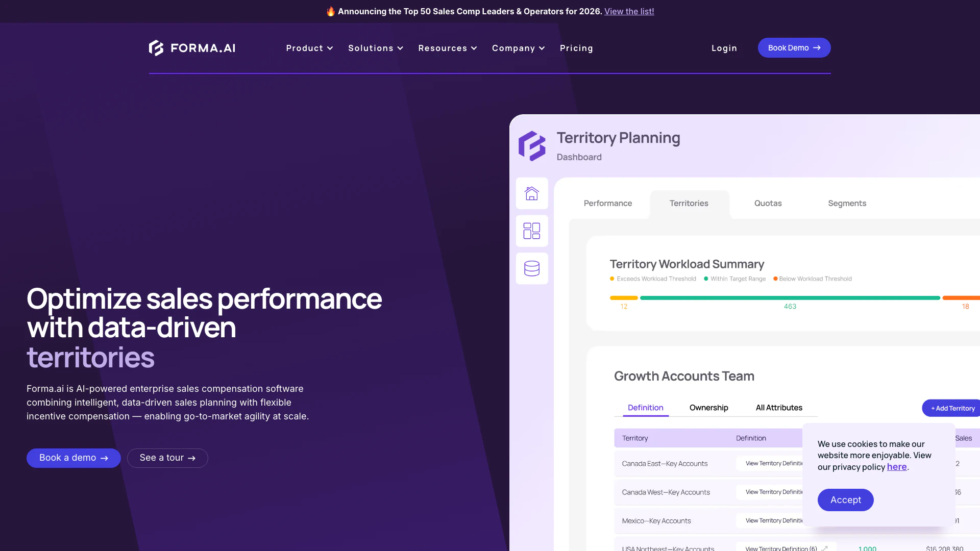Expand the Solutions dropdown menu
This screenshot has height=551, width=980.
tap(376, 48)
